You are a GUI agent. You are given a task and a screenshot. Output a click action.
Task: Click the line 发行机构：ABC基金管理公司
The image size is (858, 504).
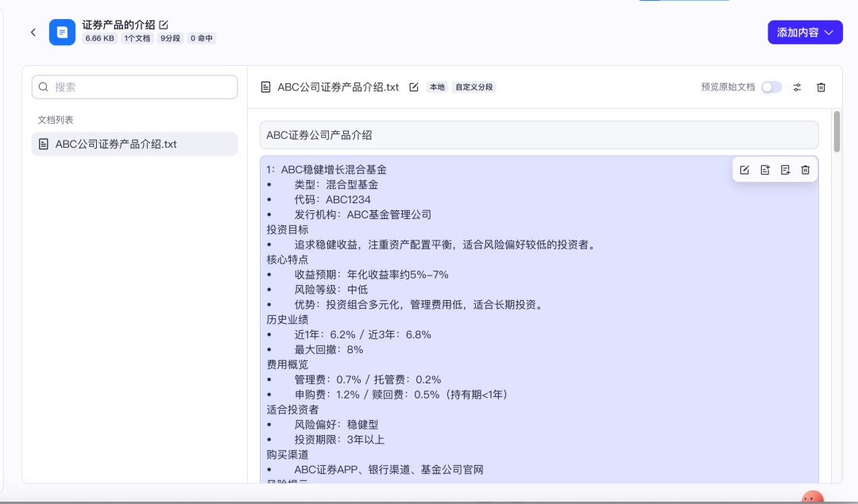point(363,215)
